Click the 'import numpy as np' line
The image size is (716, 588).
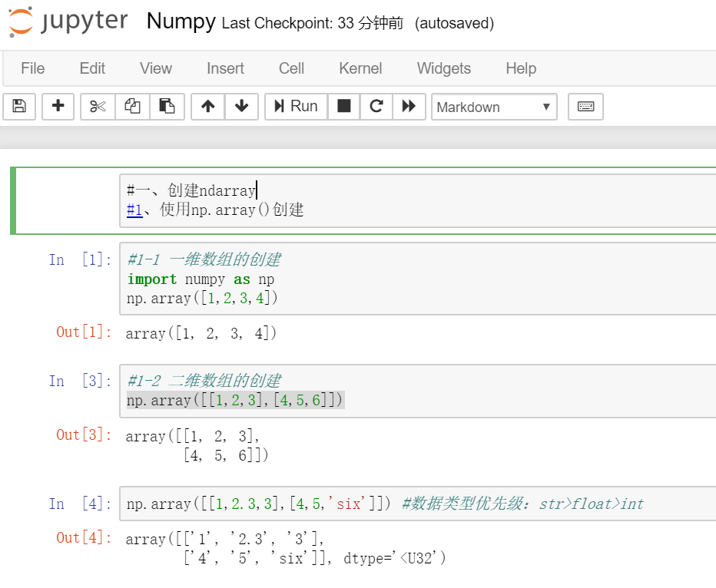[201, 279]
